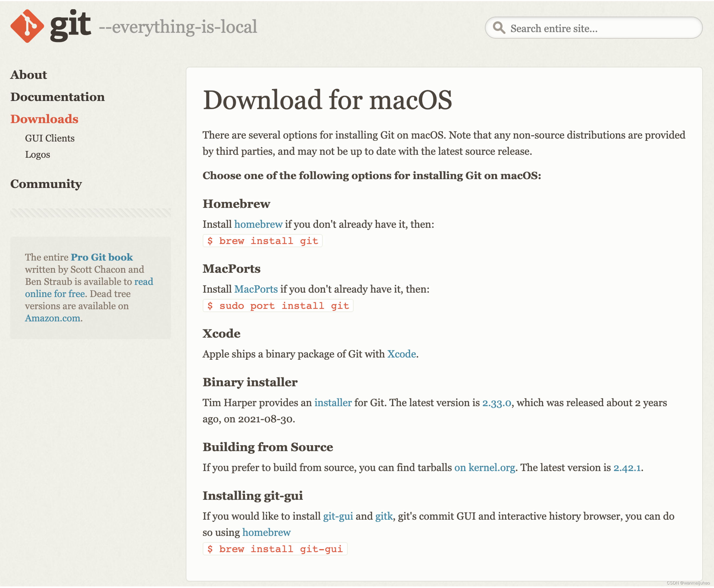Click the Search entire site input field
The image size is (714, 588).
coord(593,28)
